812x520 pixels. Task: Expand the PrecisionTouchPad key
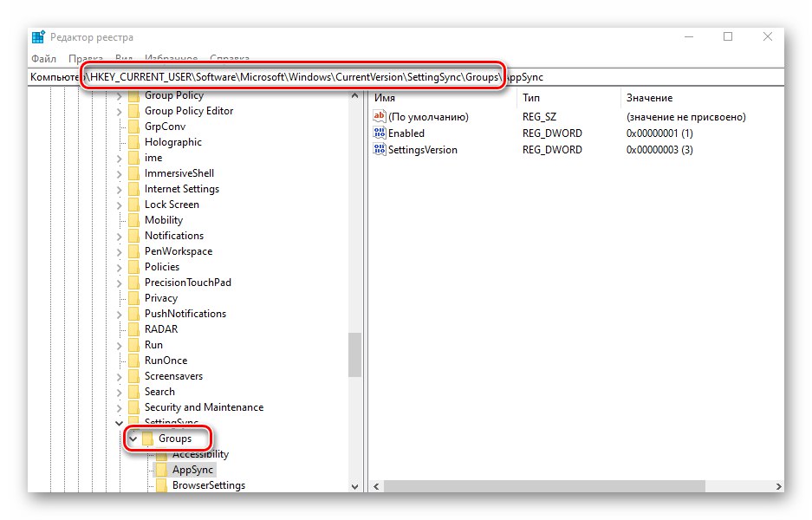tap(119, 283)
